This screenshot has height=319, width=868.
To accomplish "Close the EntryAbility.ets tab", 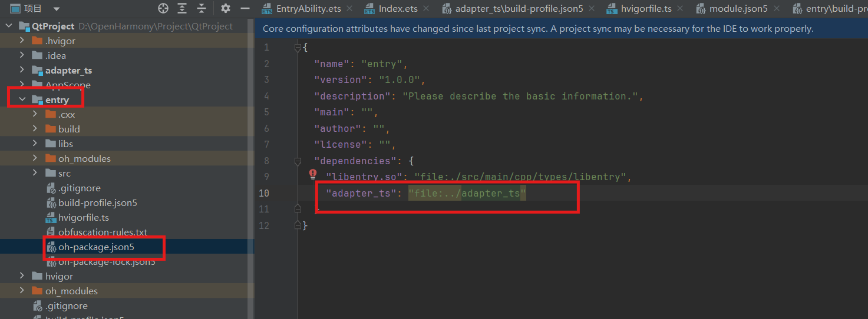I will 349,9.
